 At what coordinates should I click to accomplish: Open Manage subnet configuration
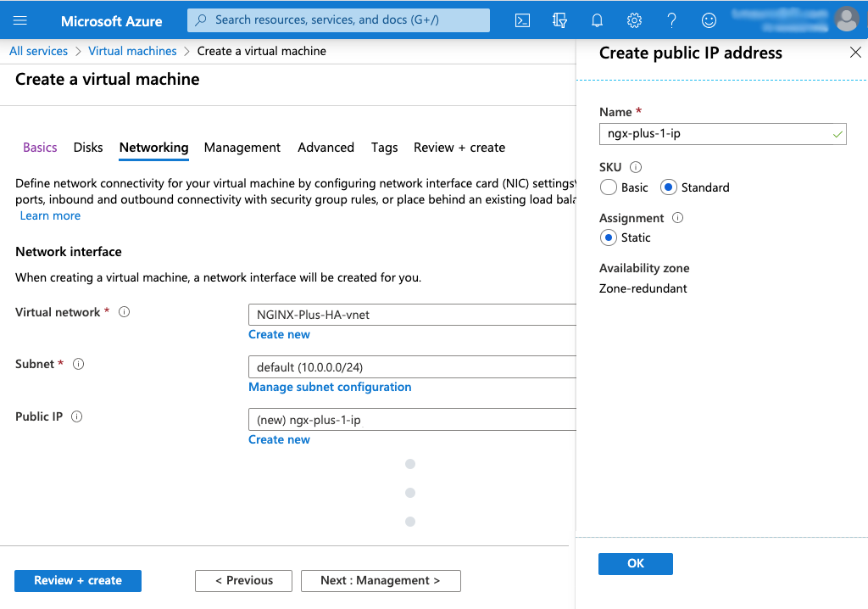tap(330, 387)
